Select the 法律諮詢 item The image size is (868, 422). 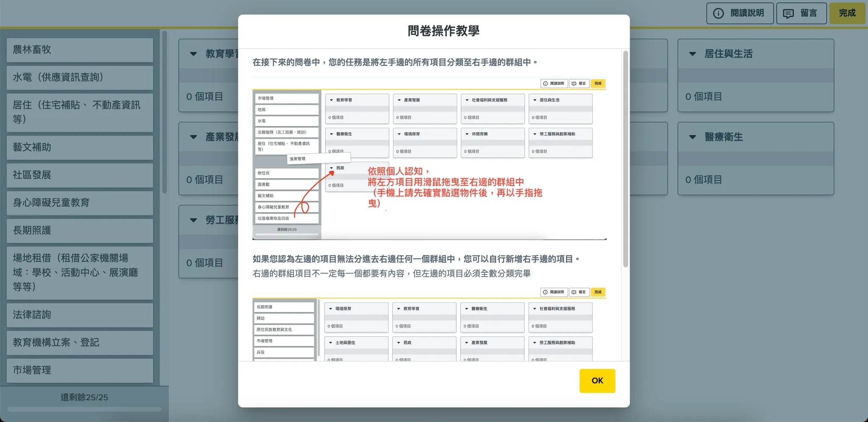(x=80, y=315)
